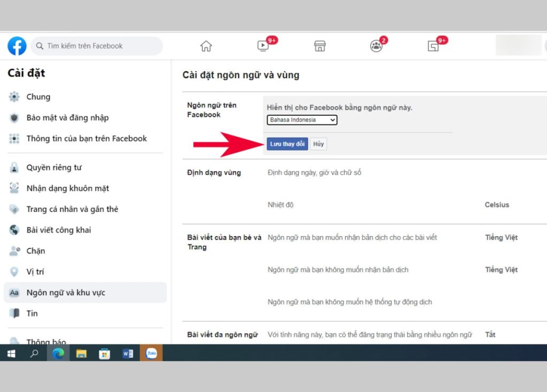Open Zalo app from the taskbar

pyautogui.click(x=151, y=353)
